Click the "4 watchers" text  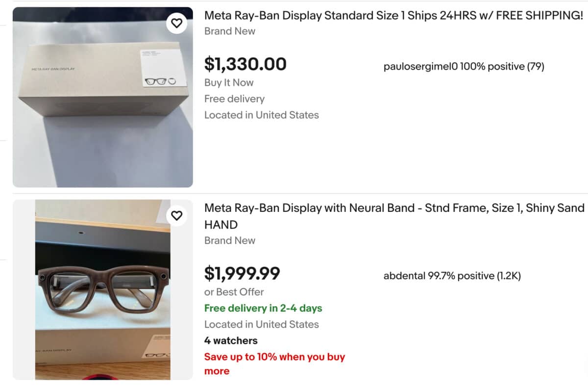coord(231,340)
